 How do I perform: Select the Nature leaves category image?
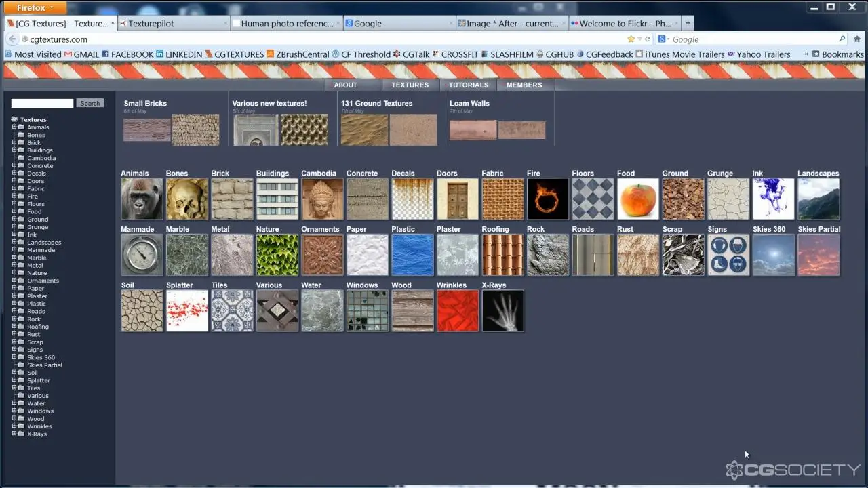(x=277, y=255)
